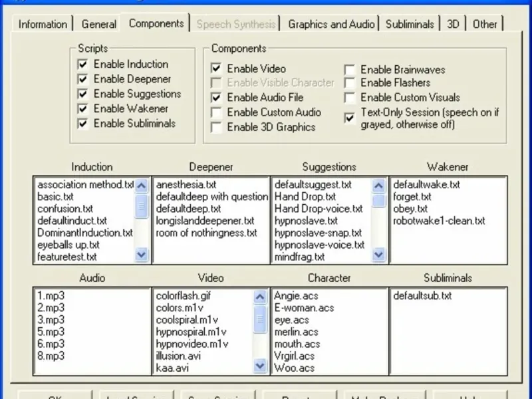This screenshot has width=532, height=399.
Task: Select coolspiral.m1v video
Action: (x=187, y=320)
